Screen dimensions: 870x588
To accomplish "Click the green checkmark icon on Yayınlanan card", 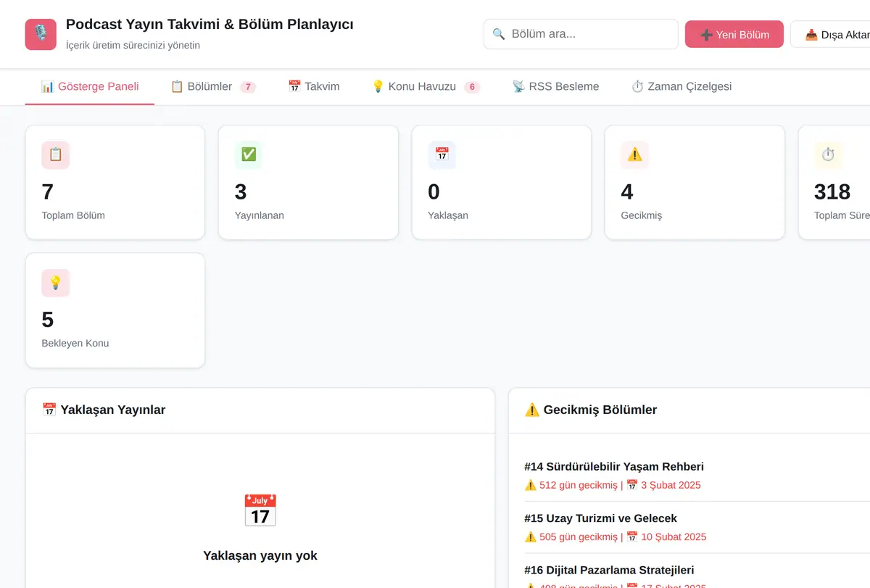I will (249, 155).
